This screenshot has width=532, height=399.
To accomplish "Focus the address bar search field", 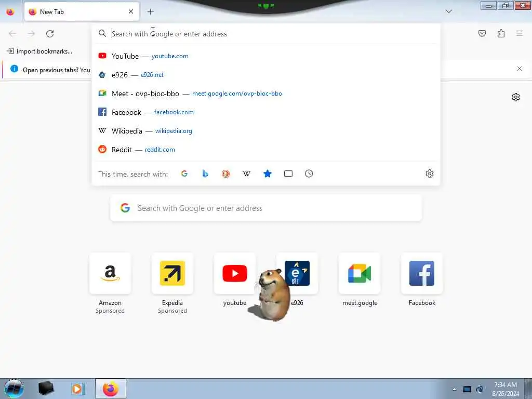I will coord(266,34).
